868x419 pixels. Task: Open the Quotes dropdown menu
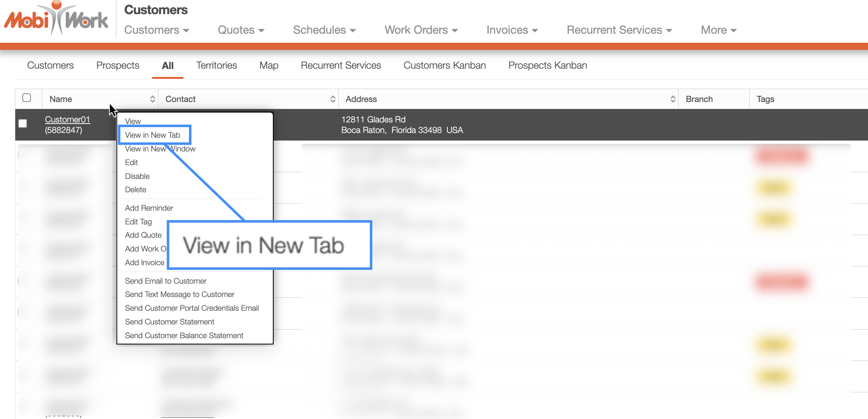coord(241,30)
